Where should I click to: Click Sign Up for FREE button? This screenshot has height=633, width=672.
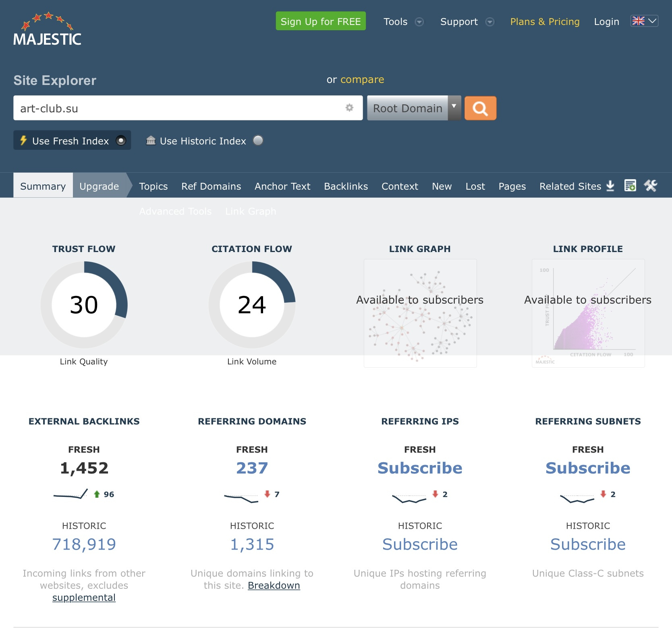[321, 21]
